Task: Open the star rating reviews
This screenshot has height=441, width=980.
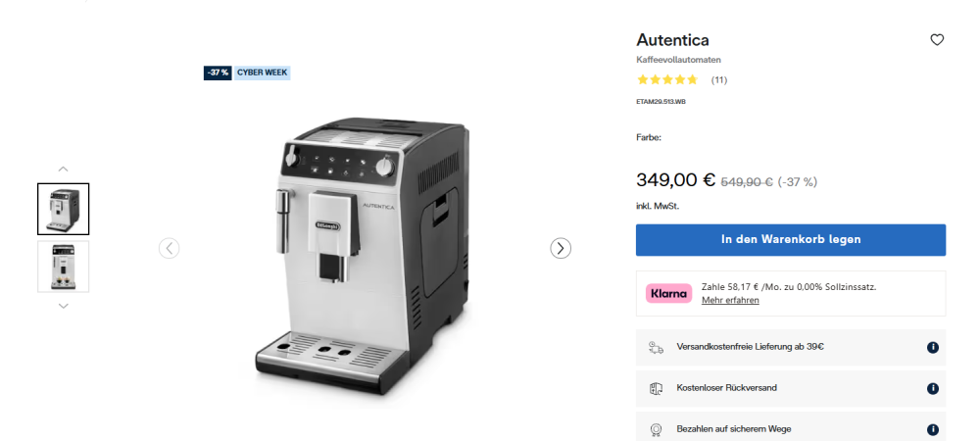Action: (667, 80)
